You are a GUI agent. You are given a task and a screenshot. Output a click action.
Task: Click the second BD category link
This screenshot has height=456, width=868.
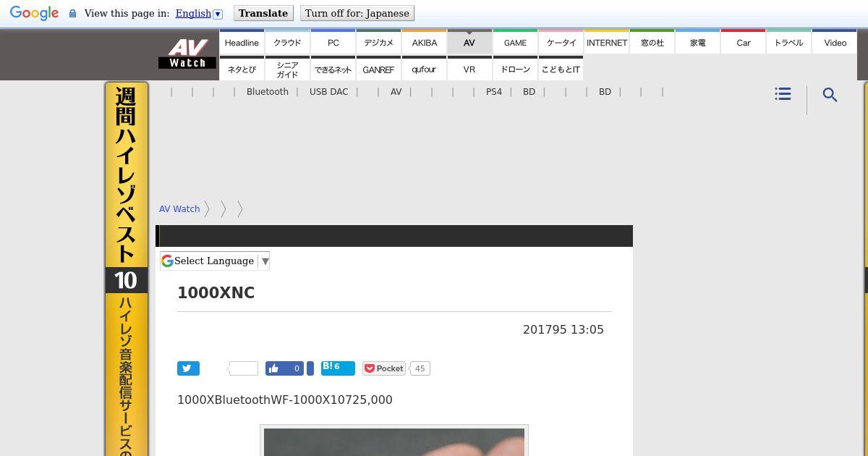click(x=605, y=92)
